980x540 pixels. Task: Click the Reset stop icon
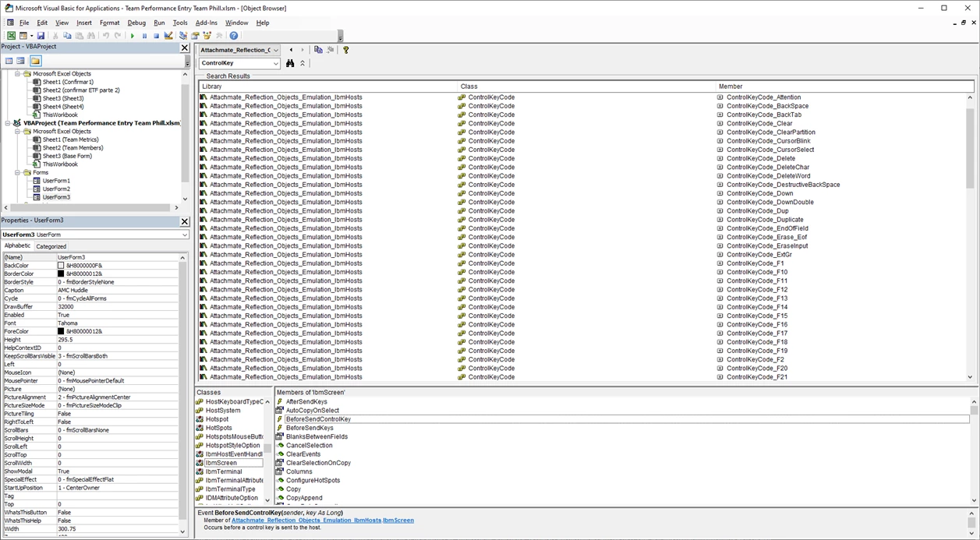click(x=156, y=36)
